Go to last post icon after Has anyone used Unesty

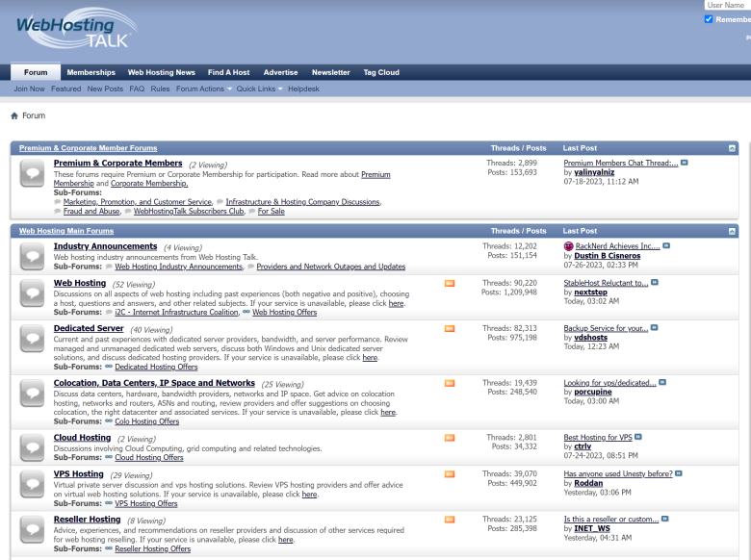point(678,473)
